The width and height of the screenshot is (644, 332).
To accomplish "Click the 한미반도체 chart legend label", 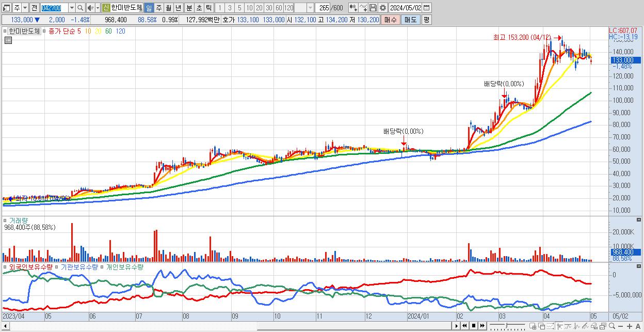I will tap(24, 31).
